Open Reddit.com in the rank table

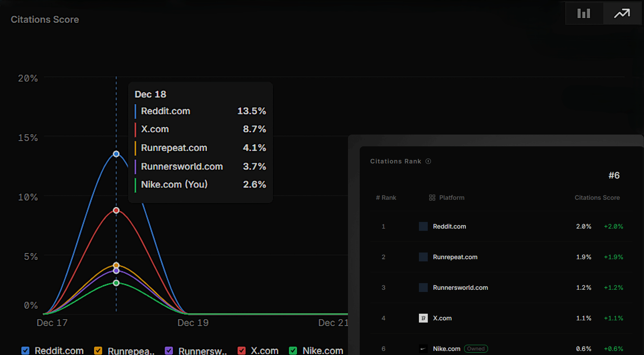(449, 226)
